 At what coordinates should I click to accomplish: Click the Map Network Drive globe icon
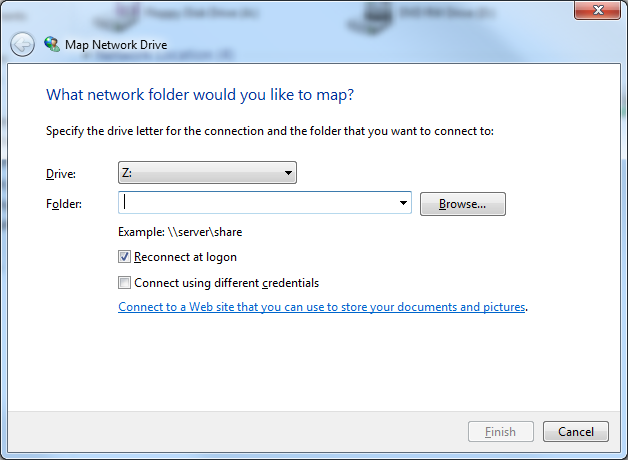point(52,44)
